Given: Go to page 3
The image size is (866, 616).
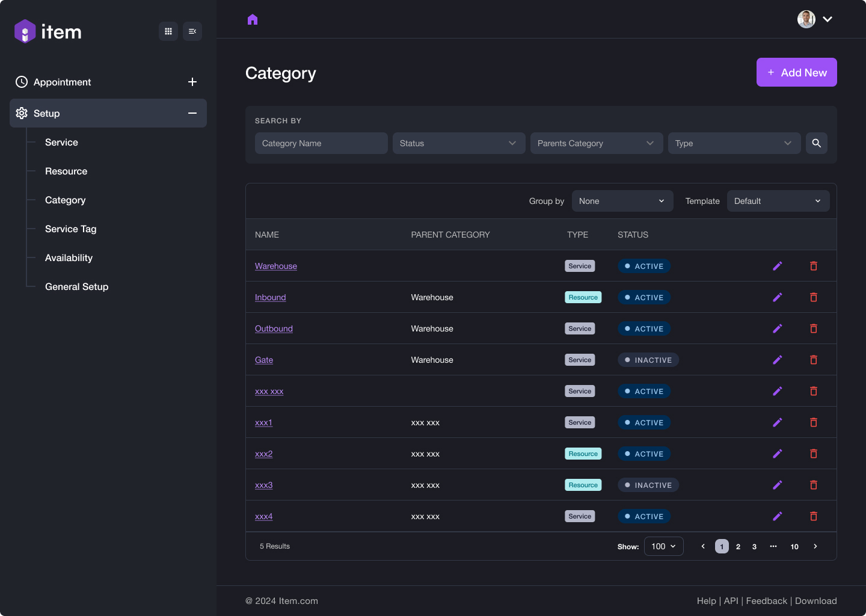Looking at the screenshot, I should click(754, 546).
